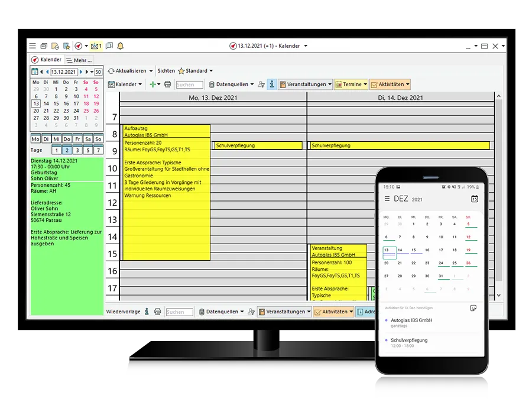Switch to the Kalender tab

pos(47,60)
